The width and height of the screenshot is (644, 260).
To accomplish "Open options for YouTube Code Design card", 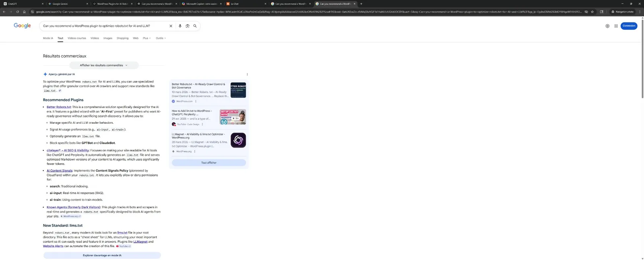I will [x=202, y=125].
